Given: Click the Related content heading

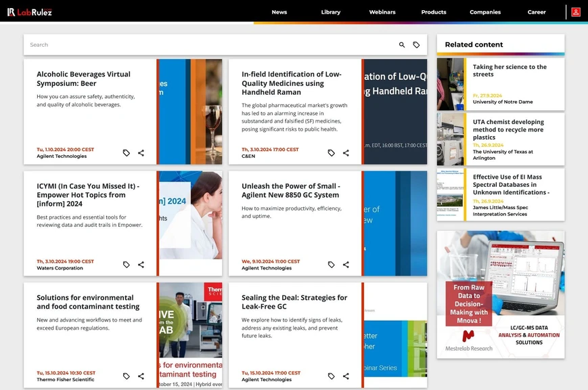Looking at the screenshot, I should tap(474, 44).
